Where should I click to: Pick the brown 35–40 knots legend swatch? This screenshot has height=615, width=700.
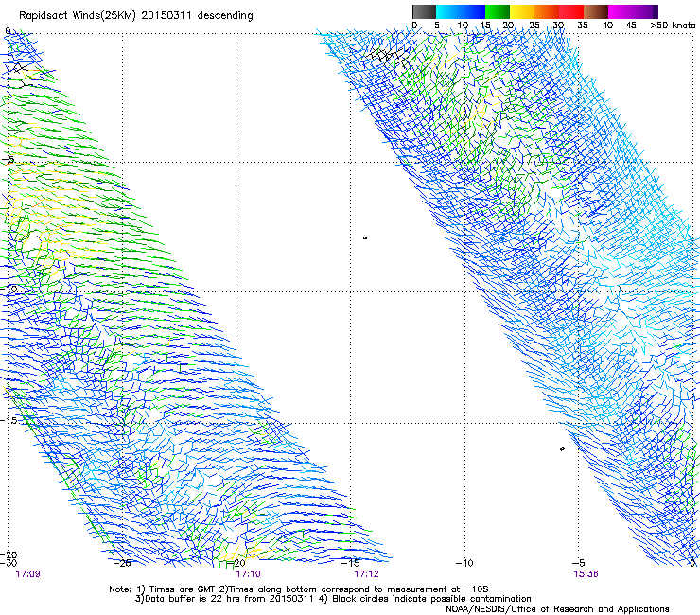596,11
